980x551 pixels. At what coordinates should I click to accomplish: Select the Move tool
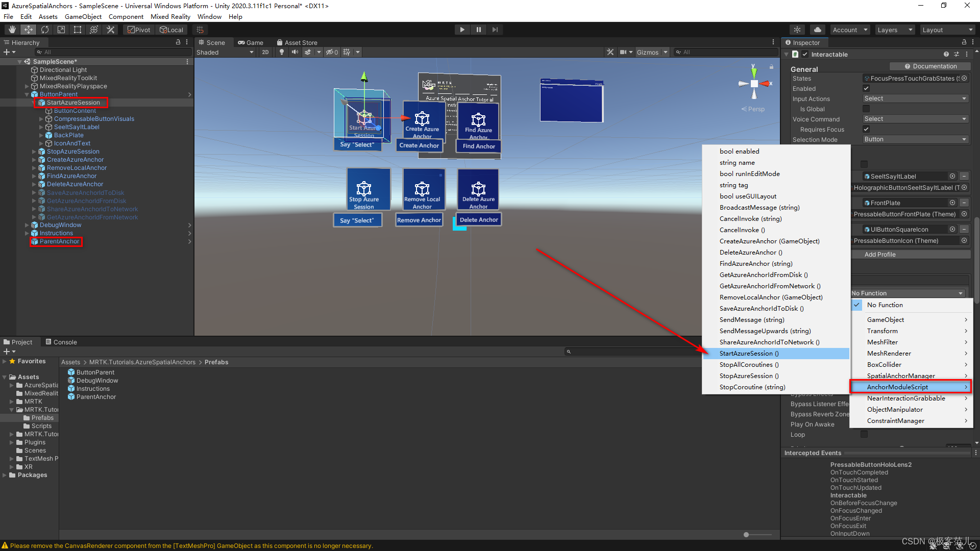pyautogui.click(x=29, y=30)
